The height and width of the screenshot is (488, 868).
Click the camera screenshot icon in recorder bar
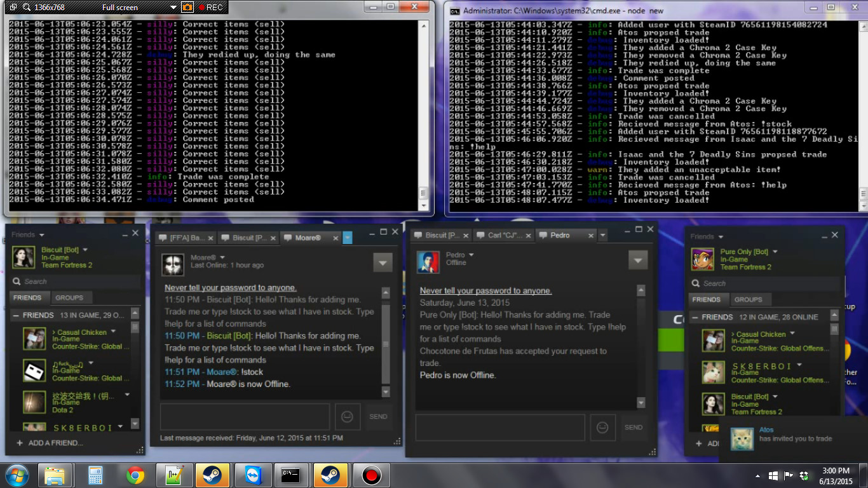point(187,8)
